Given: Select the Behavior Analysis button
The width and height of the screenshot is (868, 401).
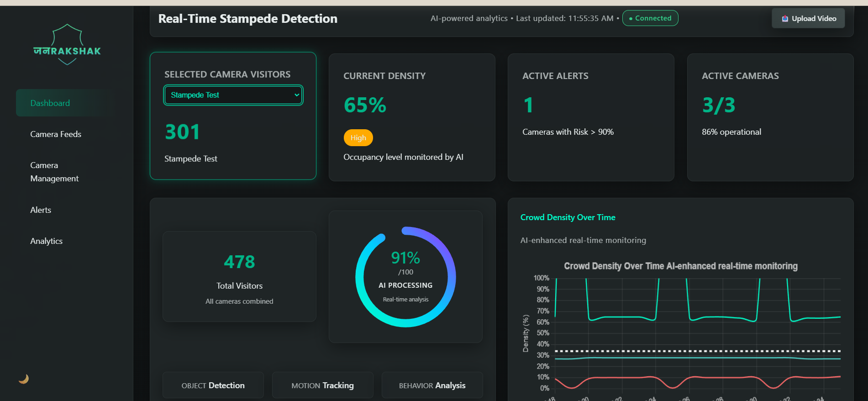Looking at the screenshot, I should click(432, 385).
